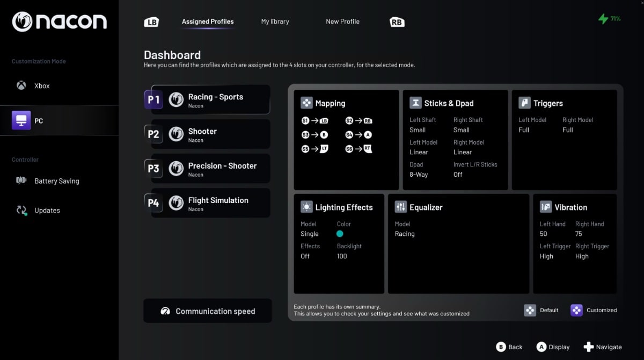Image resolution: width=644 pixels, height=360 pixels.
Task: Select the P2 Shooter profile
Action: 209,134
